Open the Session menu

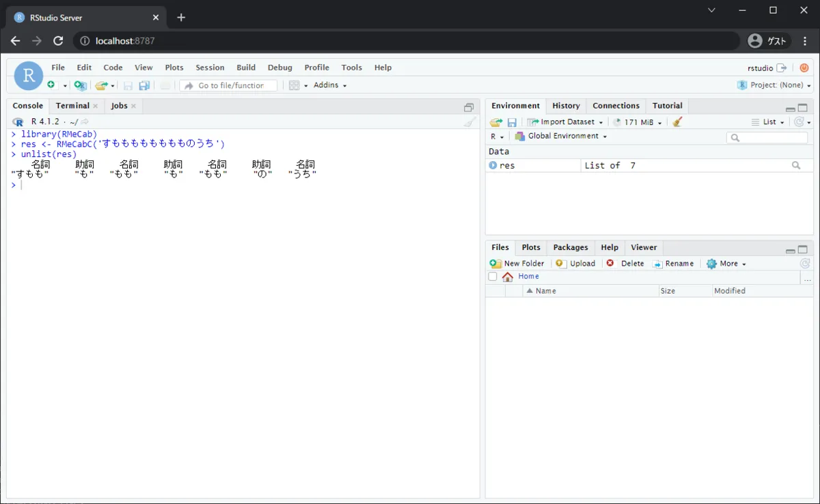[x=210, y=68]
